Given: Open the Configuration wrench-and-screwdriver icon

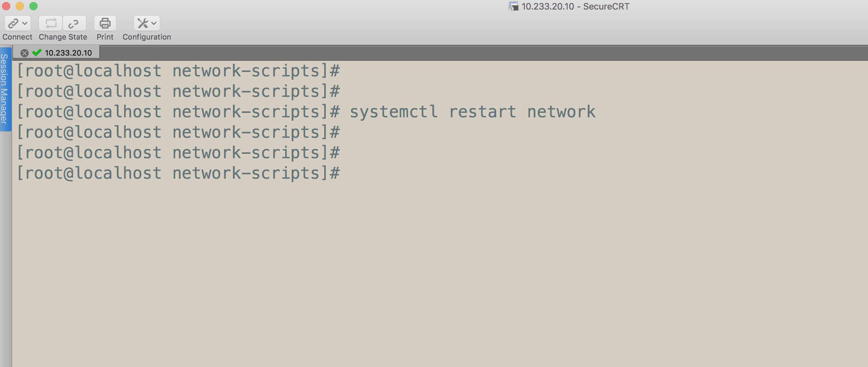Looking at the screenshot, I should tap(143, 24).
